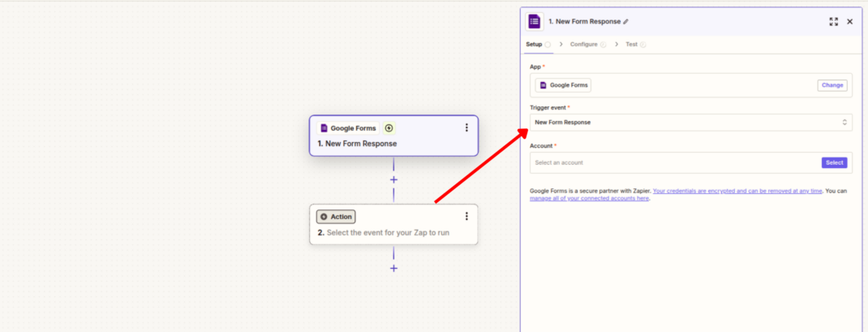This screenshot has height=332, width=868.
Task: Close the New Form Response panel
Action: coord(849,22)
